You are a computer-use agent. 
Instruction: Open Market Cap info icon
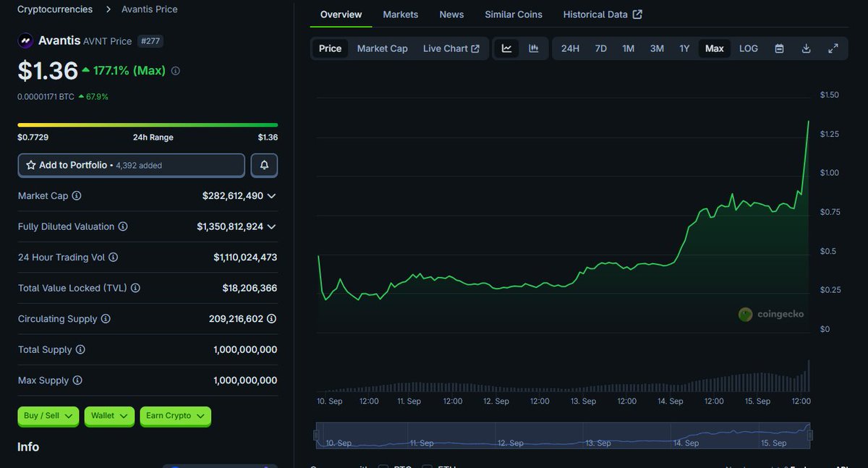[x=77, y=196]
